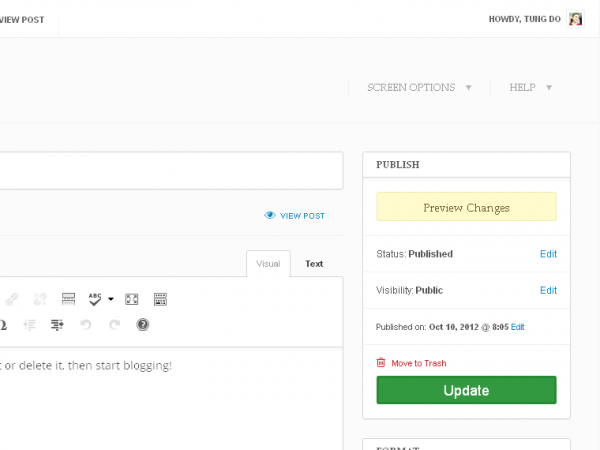Click inside the post title field
Image resolution: width=600 pixels, height=450 pixels.
point(171,171)
